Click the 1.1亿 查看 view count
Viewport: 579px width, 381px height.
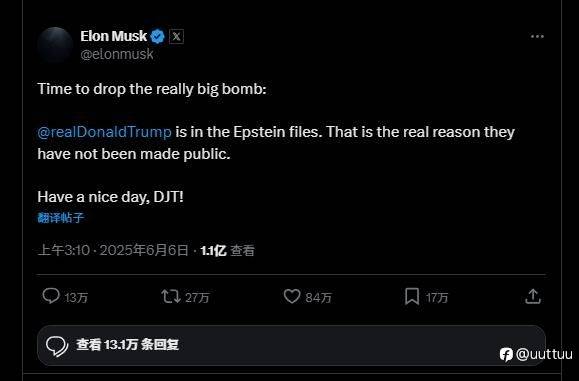(227, 251)
